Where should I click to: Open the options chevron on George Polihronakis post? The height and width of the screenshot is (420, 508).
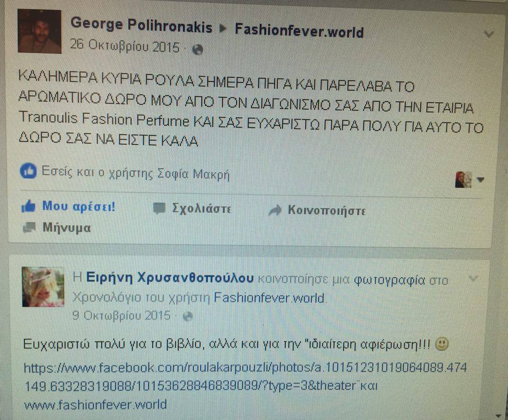[x=488, y=34]
